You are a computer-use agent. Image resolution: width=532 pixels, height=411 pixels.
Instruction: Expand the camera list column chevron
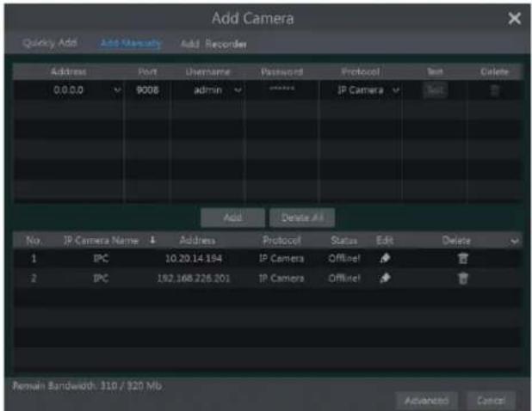tap(515, 241)
